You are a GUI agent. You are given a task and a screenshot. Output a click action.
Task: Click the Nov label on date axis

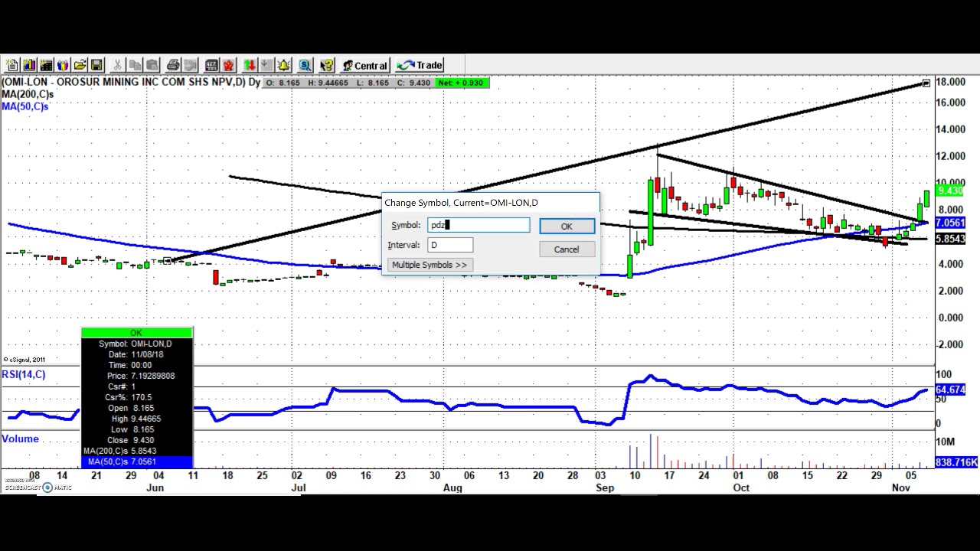tap(901, 487)
